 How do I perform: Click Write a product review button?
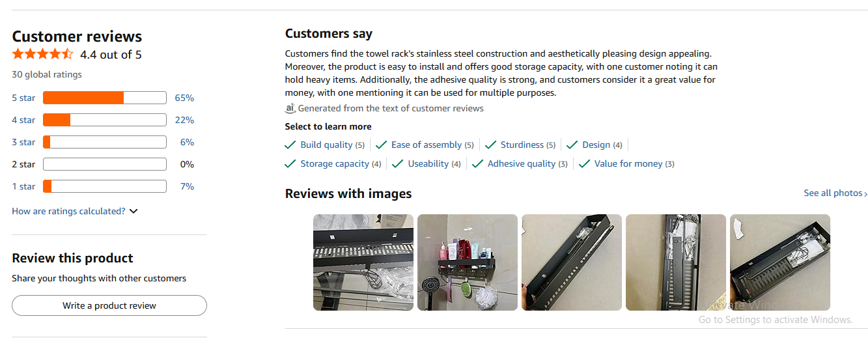[109, 305]
